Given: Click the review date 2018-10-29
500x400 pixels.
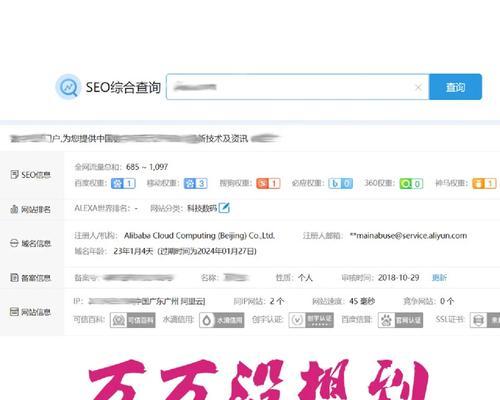Looking at the screenshot, I should [x=399, y=277].
